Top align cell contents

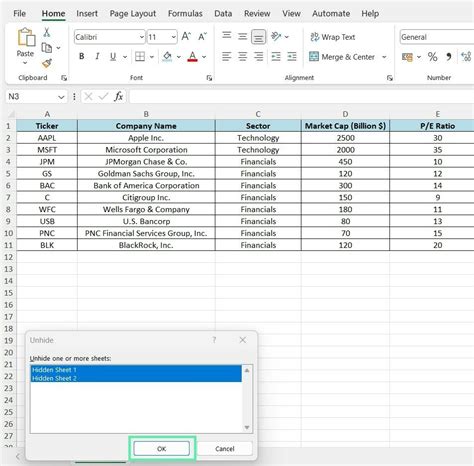point(227,36)
